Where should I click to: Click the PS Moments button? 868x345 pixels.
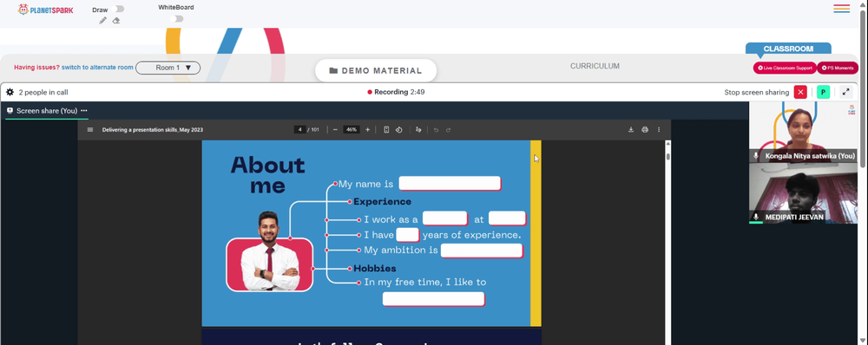(x=838, y=68)
